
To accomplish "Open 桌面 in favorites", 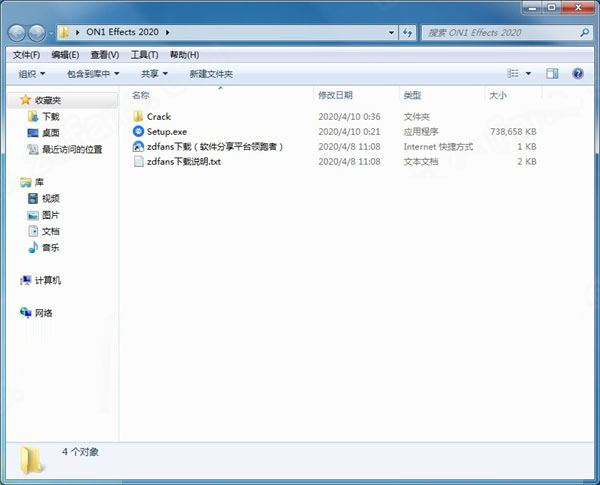I will pos(51,133).
